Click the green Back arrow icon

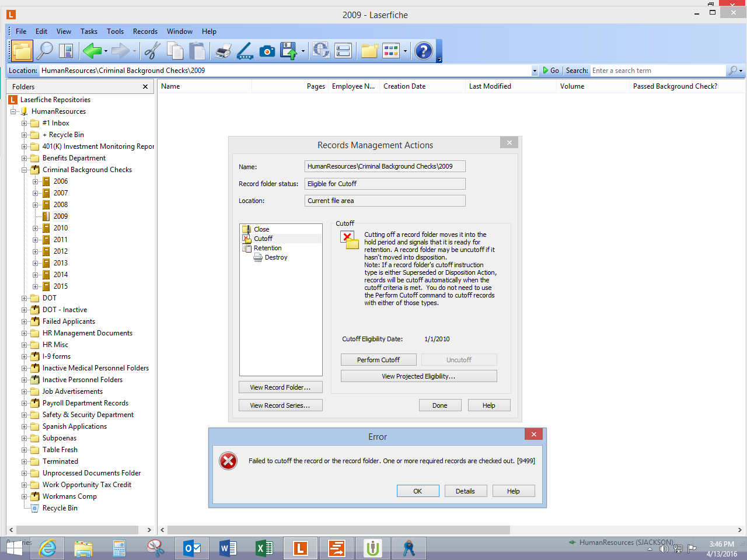(92, 51)
